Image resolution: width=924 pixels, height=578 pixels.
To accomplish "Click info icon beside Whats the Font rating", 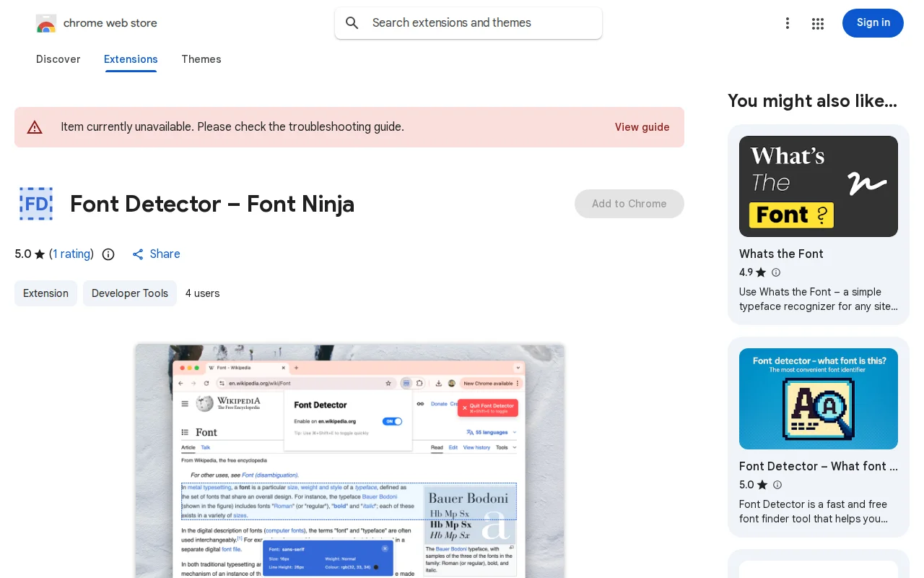I will [x=776, y=272].
